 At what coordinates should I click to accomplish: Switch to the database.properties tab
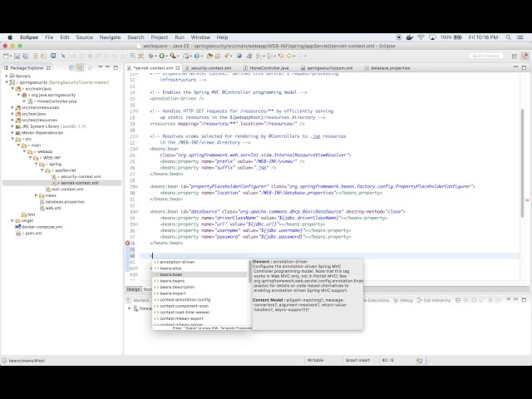pos(390,68)
